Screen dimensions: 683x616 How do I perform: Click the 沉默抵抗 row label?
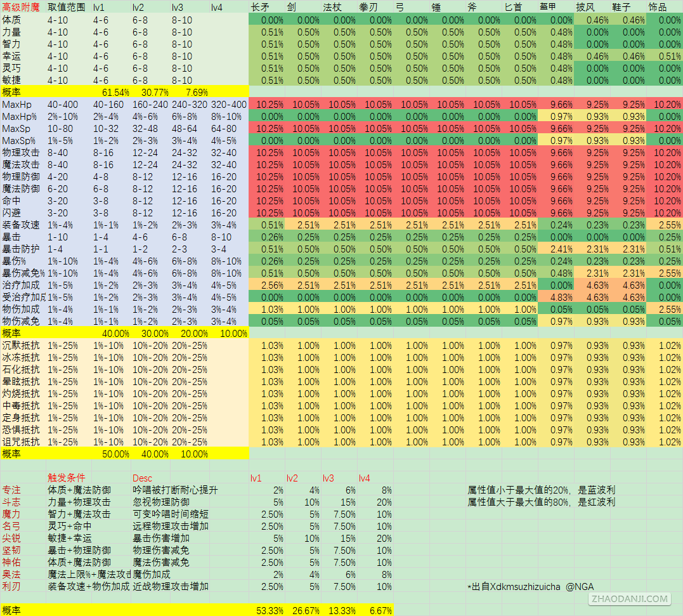point(21,346)
